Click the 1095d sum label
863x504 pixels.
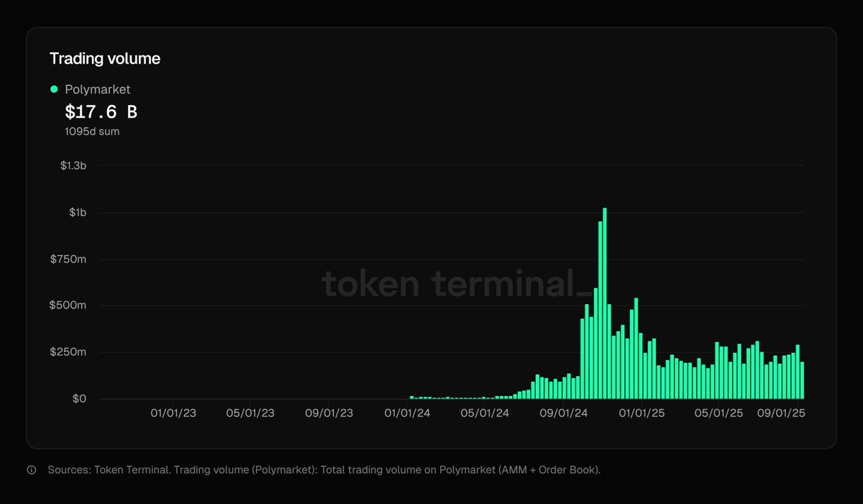(x=93, y=132)
